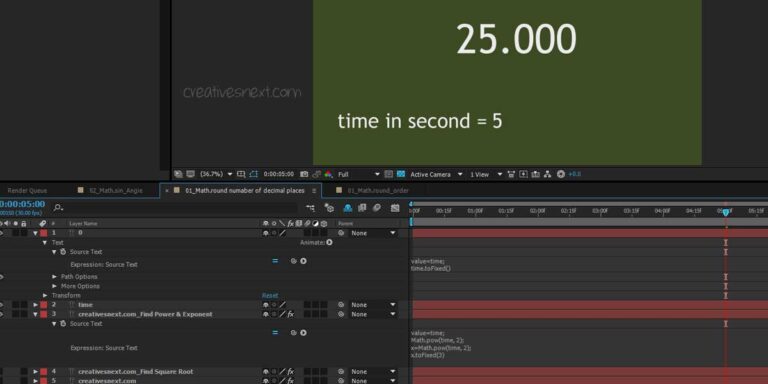Close the 01_Math.round numaber tab
Image resolution: width=768 pixels, height=384 pixels.
pyautogui.click(x=167, y=191)
